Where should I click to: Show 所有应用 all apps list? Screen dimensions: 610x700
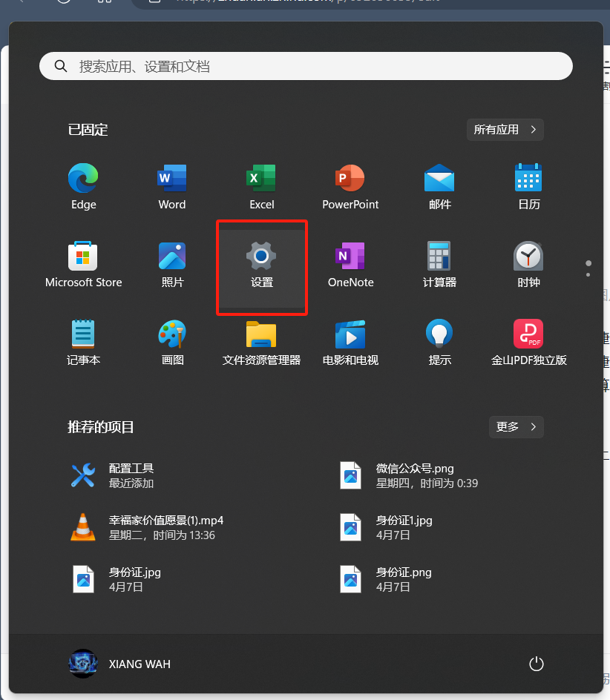[505, 130]
